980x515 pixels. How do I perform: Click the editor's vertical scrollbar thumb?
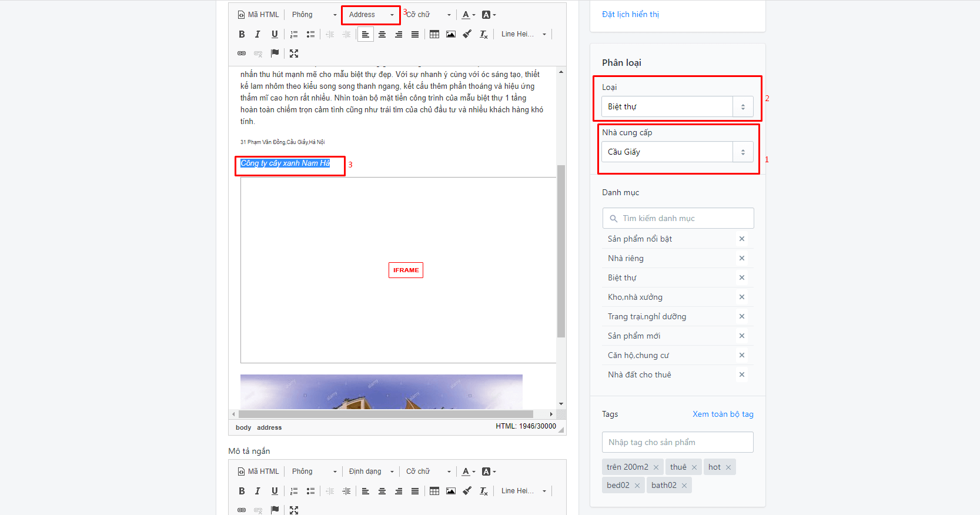click(x=561, y=251)
